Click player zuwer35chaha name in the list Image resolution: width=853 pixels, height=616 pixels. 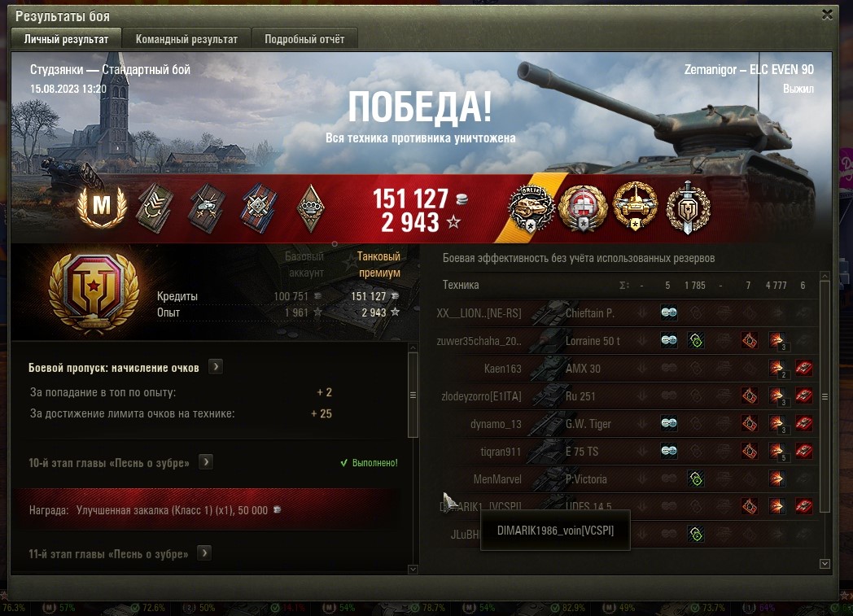click(x=479, y=341)
